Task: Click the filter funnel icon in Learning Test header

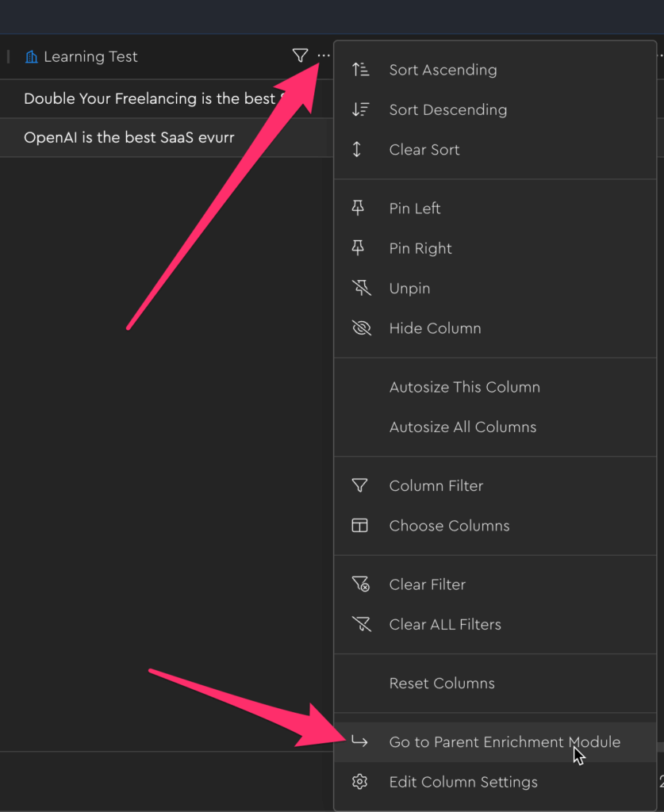Action: coord(300,56)
